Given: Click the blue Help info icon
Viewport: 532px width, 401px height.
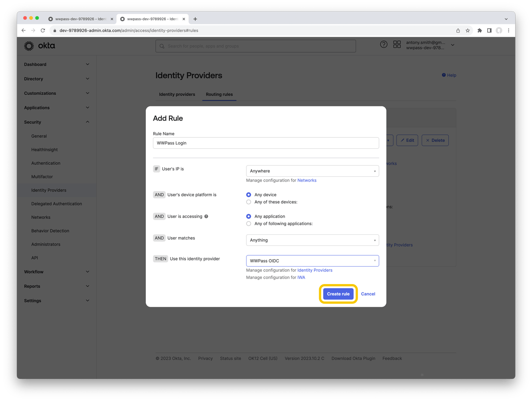Looking at the screenshot, I should pyautogui.click(x=443, y=75).
